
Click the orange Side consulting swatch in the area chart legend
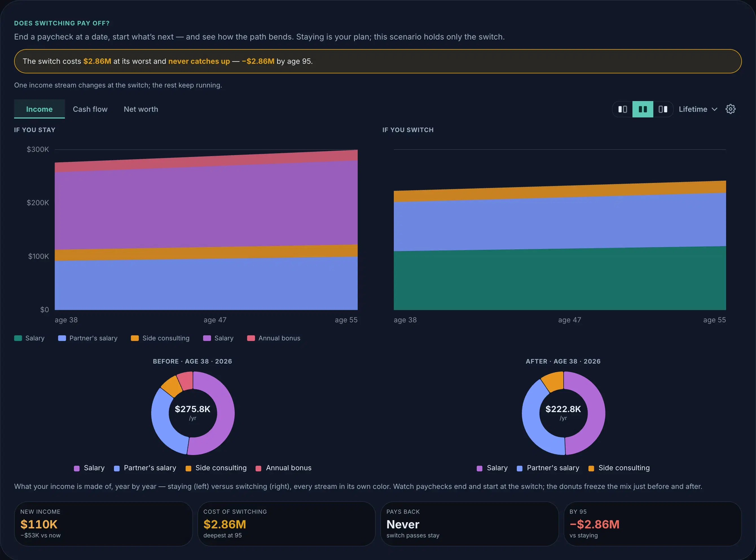[x=135, y=338]
